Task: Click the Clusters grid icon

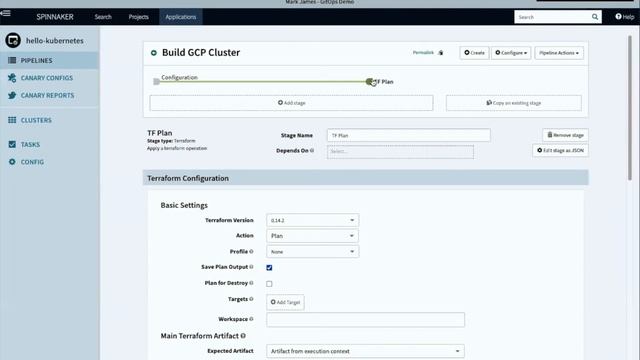Action: tap(12, 120)
